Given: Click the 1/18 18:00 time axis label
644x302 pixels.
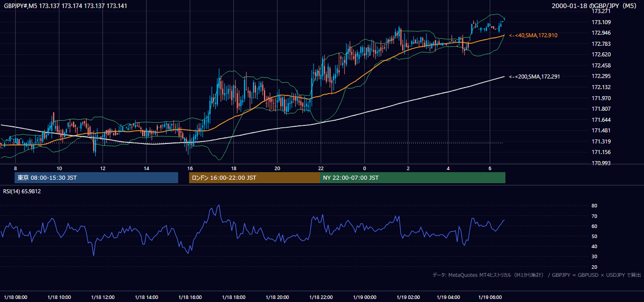Looking at the screenshot, I should (x=233, y=297).
